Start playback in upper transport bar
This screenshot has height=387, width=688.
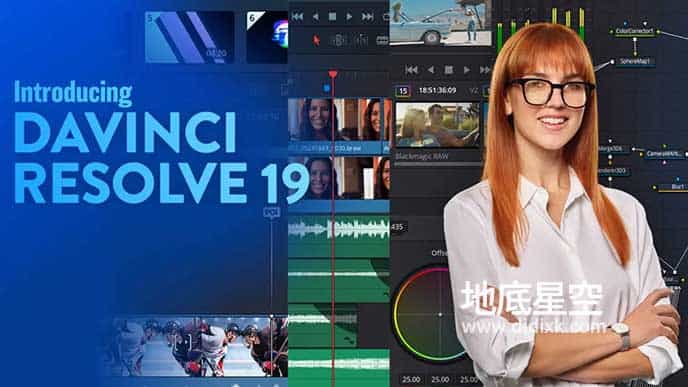349,17
